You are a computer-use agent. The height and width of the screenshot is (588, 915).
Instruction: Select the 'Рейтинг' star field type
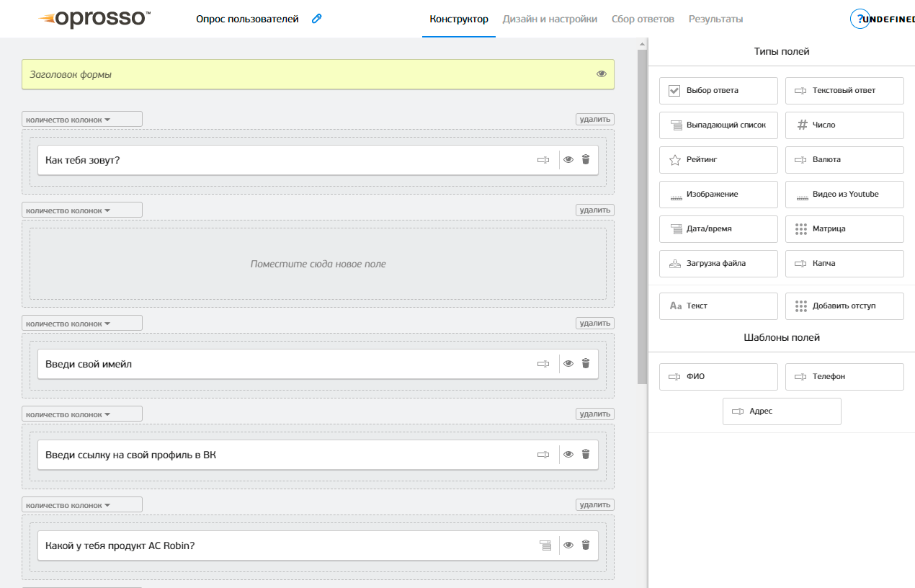(x=718, y=160)
